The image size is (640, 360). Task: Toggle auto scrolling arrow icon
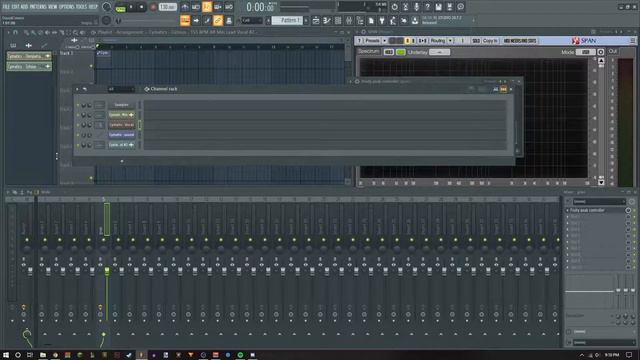click(x=196, y=20)
